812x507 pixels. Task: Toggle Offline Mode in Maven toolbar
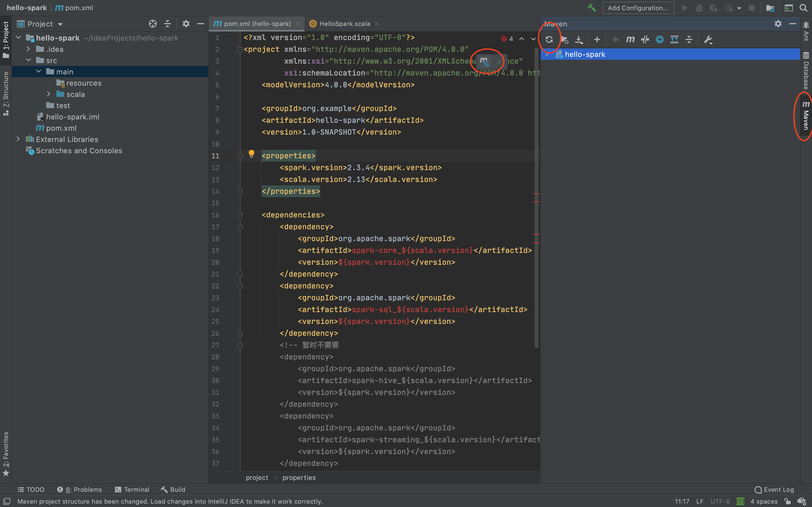coord(645,39)
